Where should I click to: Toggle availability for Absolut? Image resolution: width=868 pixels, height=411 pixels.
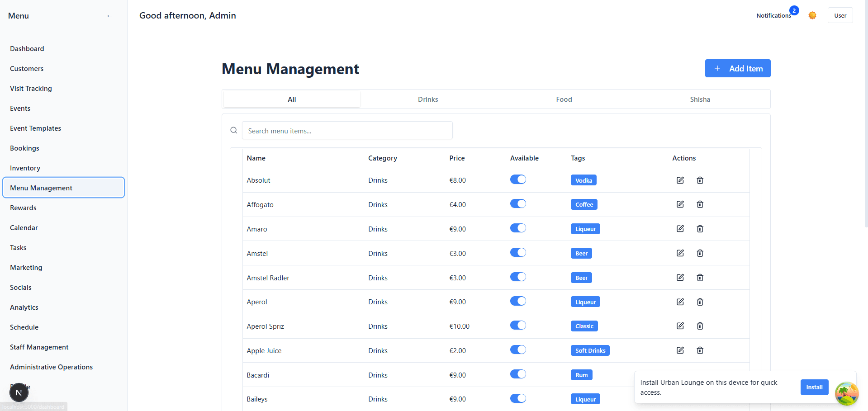518,180
